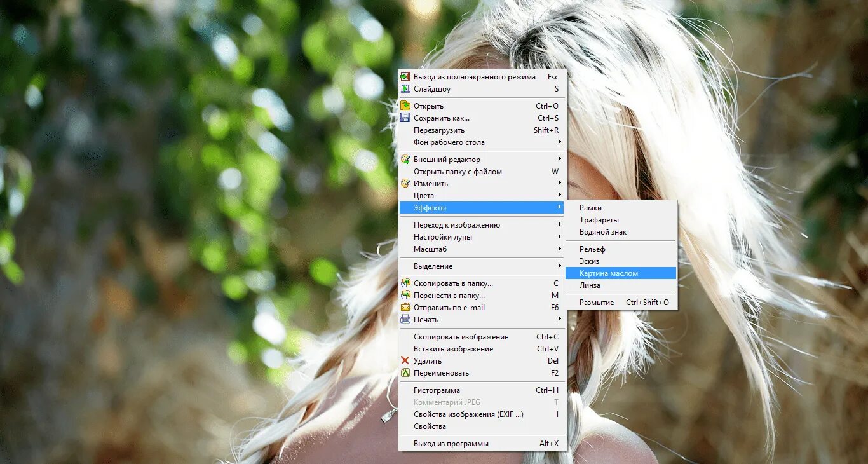Start Слайдшоу from the menu
868x464 pixels.
pos(482,89)
